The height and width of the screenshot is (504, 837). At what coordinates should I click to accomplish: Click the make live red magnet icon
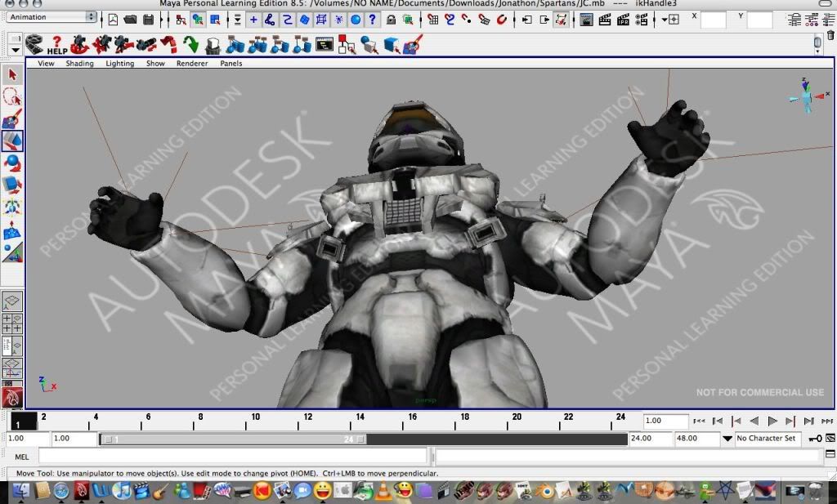point(501,20)
